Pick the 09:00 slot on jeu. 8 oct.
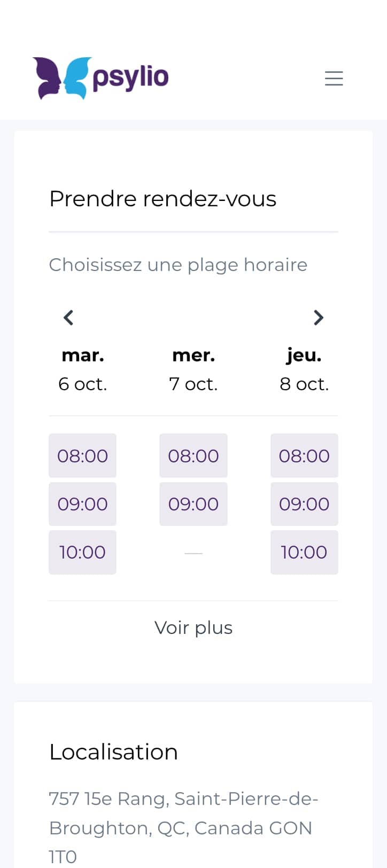Image resolution: width=387 pixels, height=868 pixels. pos(304,503)
